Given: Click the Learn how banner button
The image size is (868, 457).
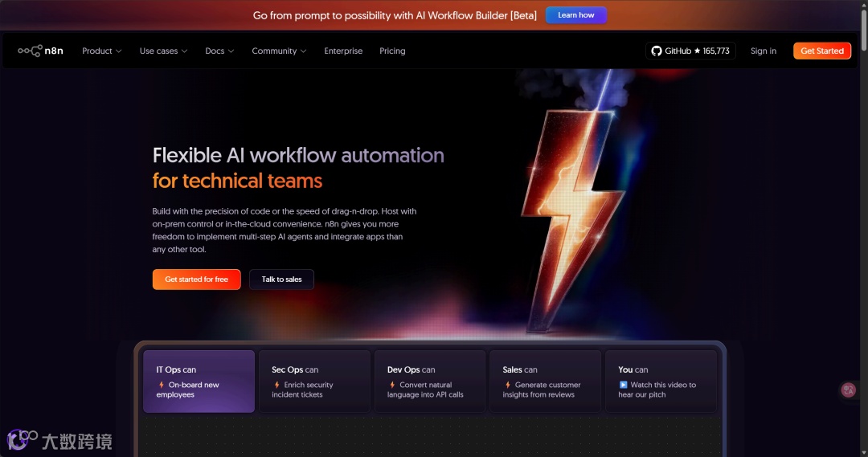Looking at the screenshot, I should pos(575,15).
